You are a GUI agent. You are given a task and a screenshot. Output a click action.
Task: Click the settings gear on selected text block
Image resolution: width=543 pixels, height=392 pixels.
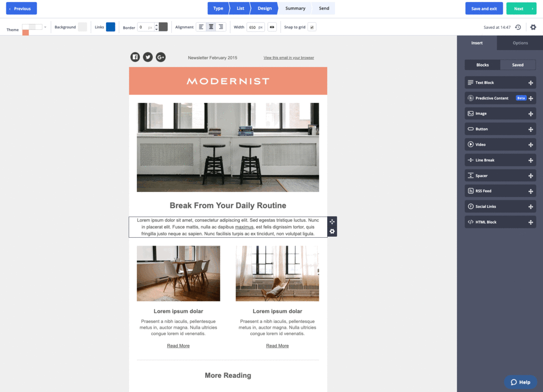click(x=333, y=231)
